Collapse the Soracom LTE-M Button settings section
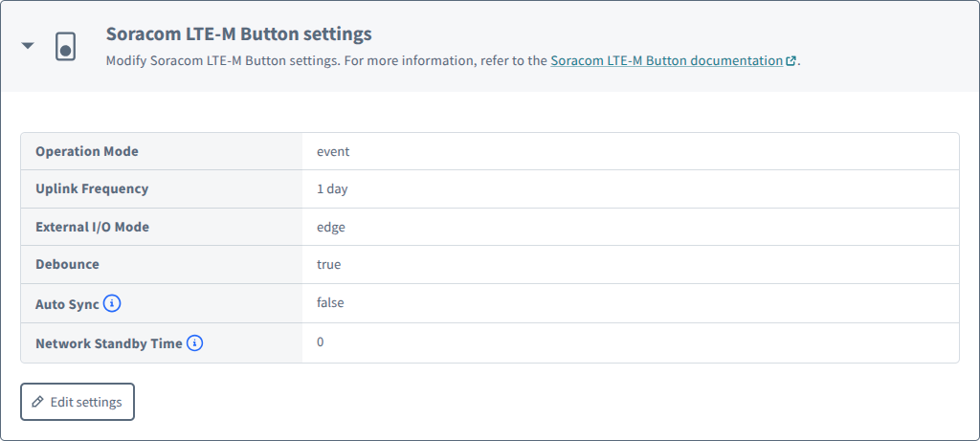 (28, 46)
